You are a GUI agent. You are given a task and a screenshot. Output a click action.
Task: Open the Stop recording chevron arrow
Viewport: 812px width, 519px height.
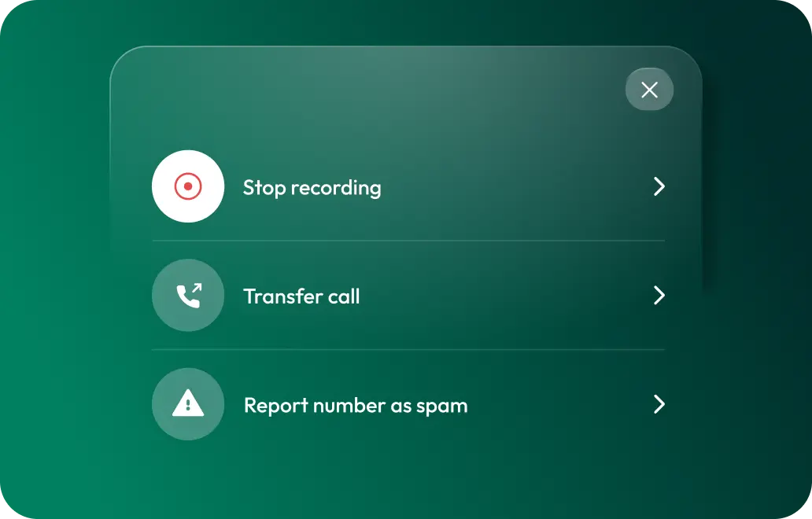click(x=659, y=186)
